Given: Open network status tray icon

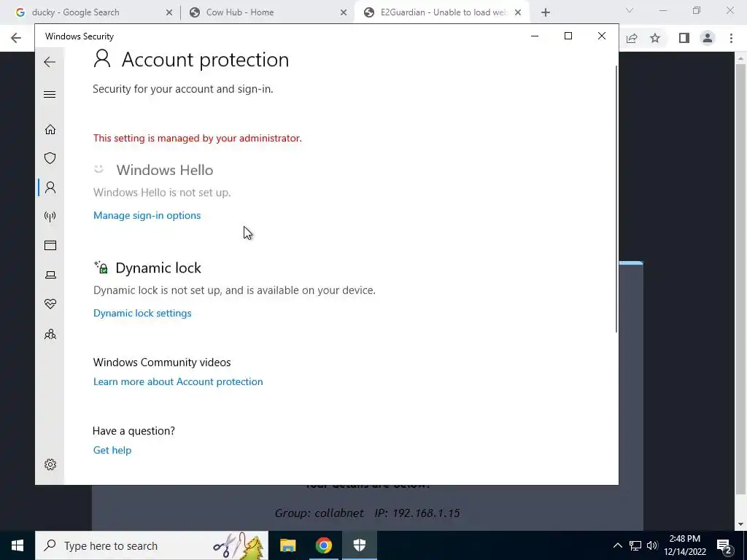Looking at the screenshot, I should click(x=635, y=545).
